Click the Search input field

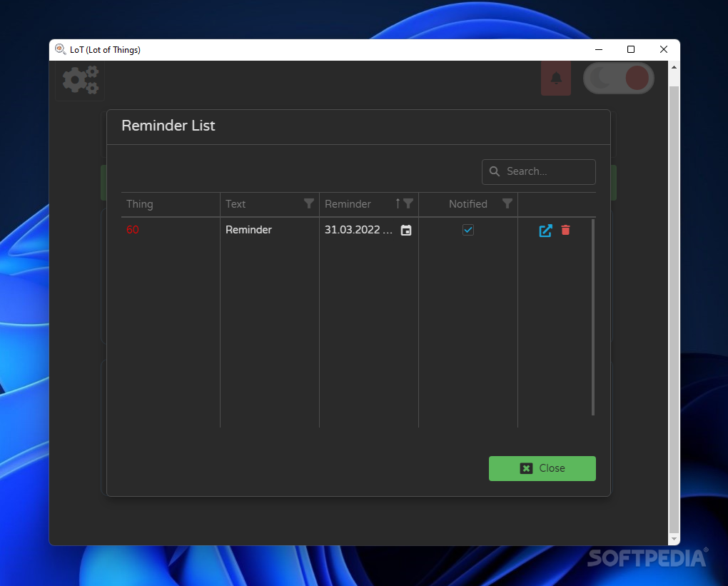539,172
